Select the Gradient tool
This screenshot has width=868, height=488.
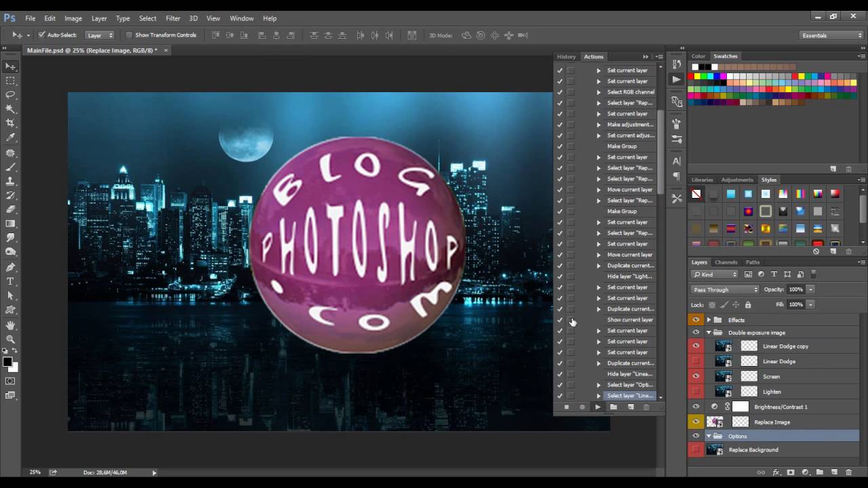click(x=11, y=224)
